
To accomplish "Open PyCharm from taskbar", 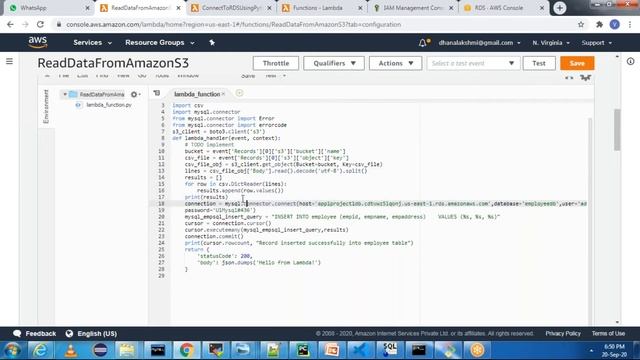I will point(303,350).
